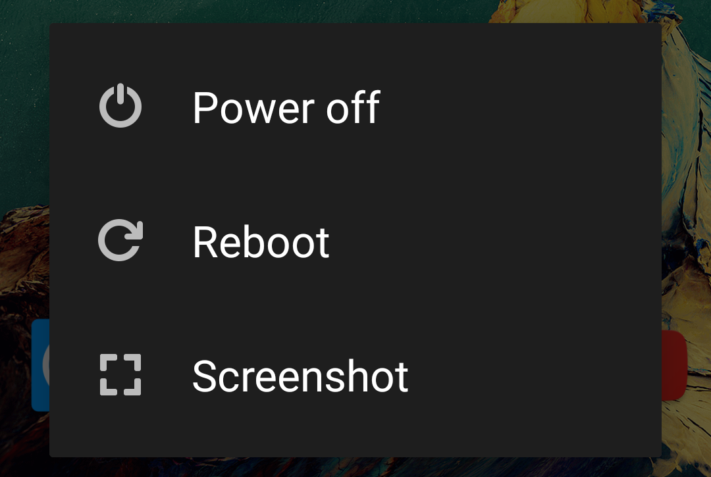Restart the device using the Reboot entry
711x477 pixels.
click(x=355, y=241)
